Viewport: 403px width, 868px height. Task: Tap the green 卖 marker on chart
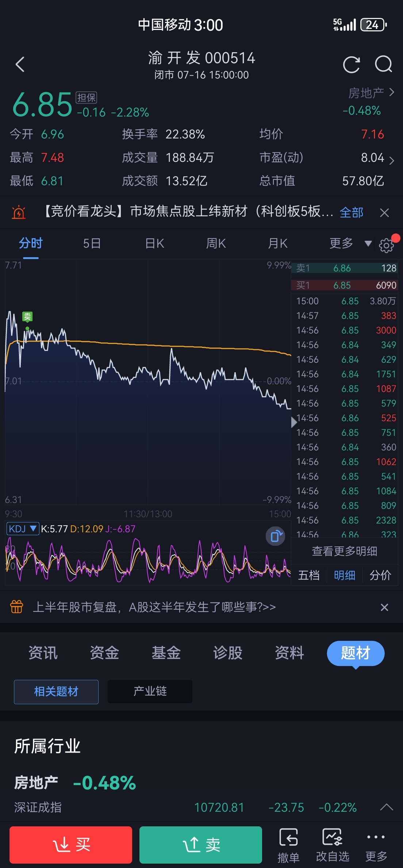(27, 317)
